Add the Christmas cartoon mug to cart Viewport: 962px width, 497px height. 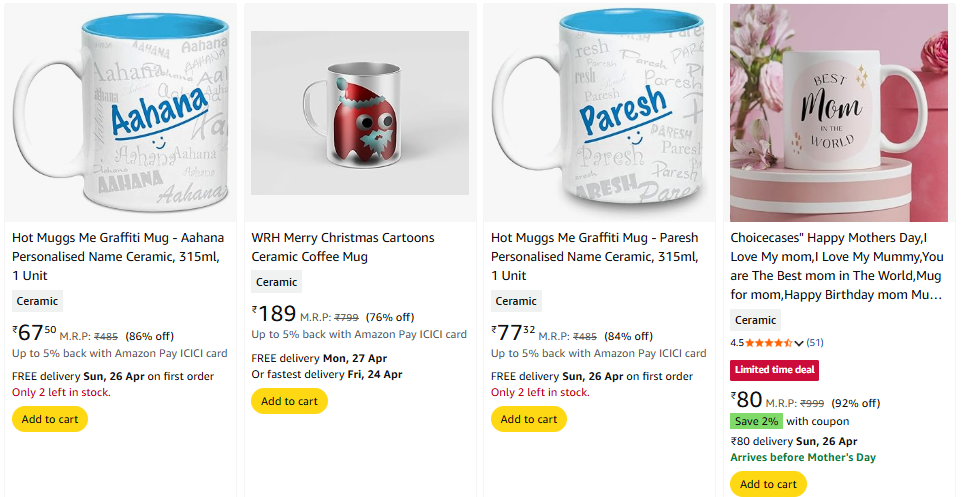click(289, 401)
